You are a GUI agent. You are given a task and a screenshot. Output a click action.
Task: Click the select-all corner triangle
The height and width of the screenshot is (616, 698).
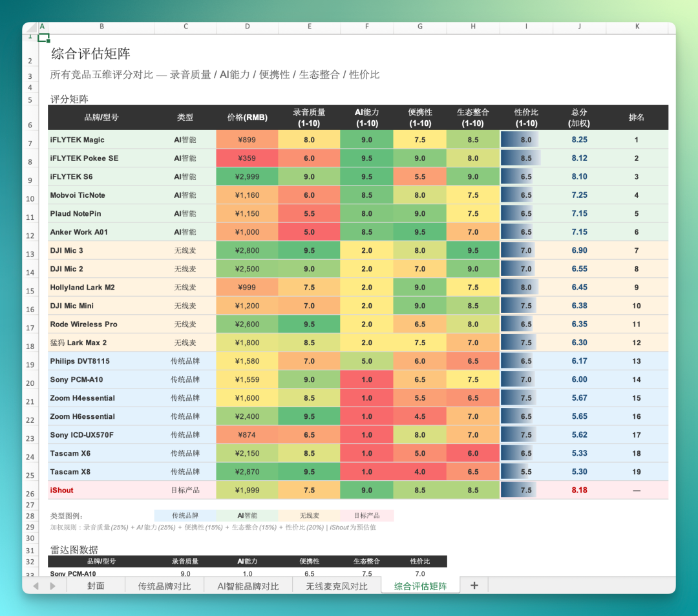coord(30,28)
